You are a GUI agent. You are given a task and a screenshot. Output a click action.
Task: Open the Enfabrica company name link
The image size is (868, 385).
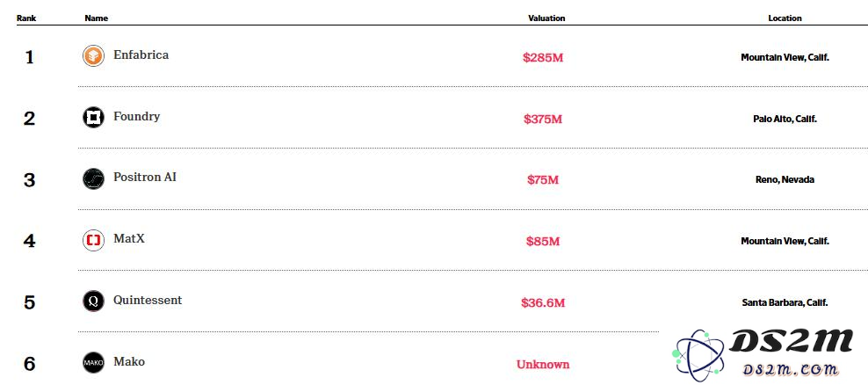[x=141, y=54]
